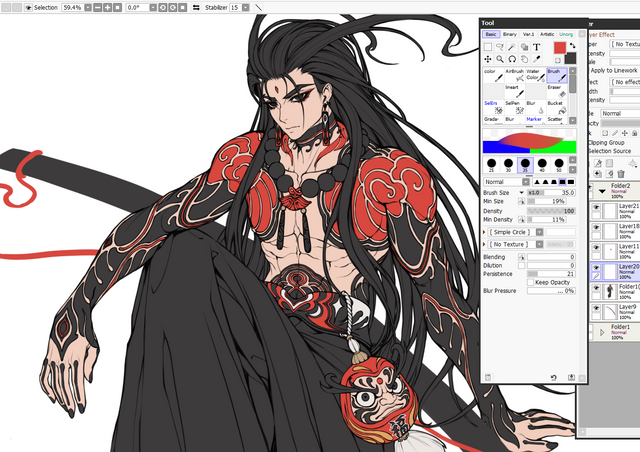Screen dimensions: 640x452
Task: Select the Magic Wand tool
Action: pos(512,47)
